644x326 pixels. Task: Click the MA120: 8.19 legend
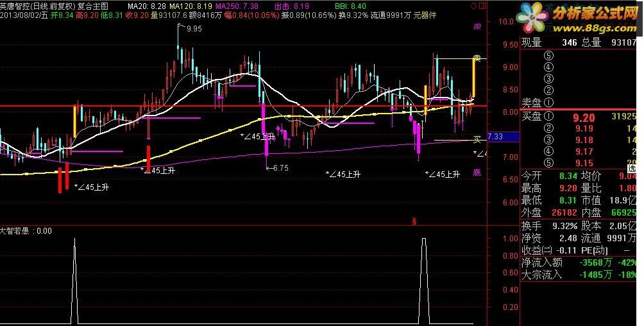(191, 6)
